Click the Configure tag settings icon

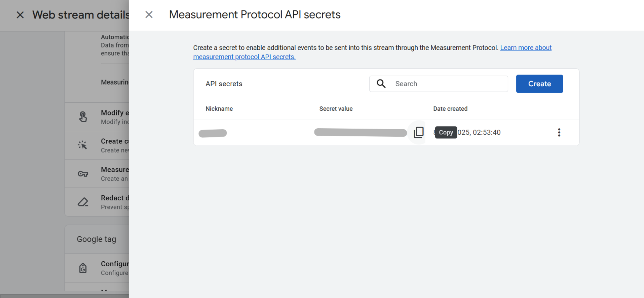tap(83, 268)
